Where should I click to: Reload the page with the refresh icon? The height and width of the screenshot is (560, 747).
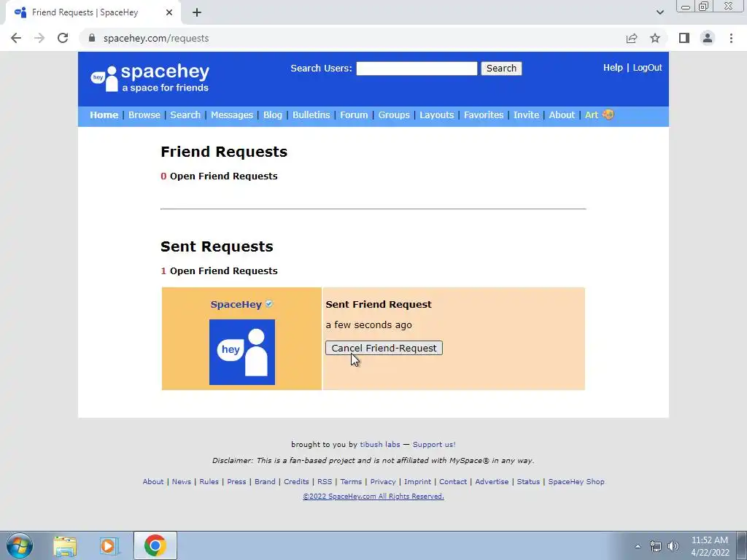point(63,38)
